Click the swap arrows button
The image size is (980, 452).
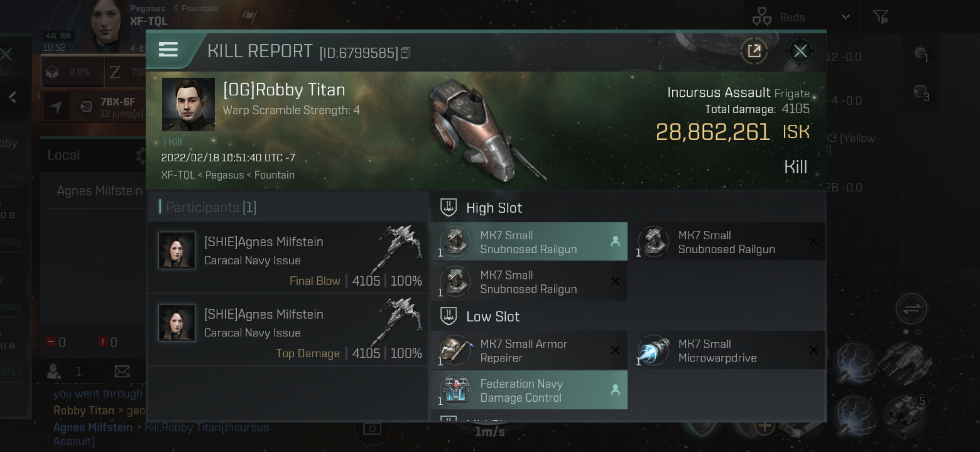click(911, 308)
